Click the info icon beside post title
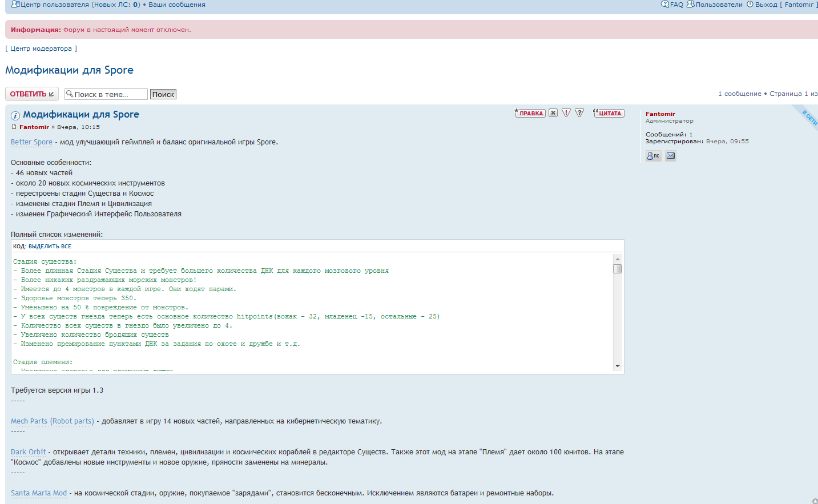818x504 pixels. (15, 115)
